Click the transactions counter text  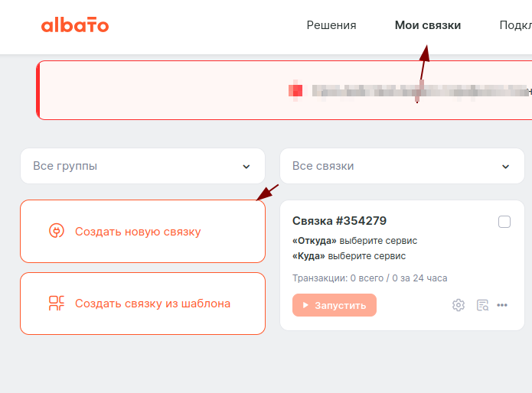pyautogui.click(x=370, y=278)
